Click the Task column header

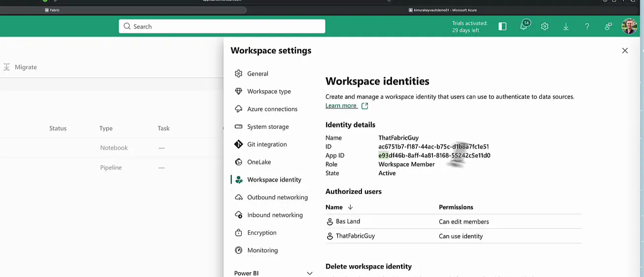pyautogui.click(x=164, y=128)
